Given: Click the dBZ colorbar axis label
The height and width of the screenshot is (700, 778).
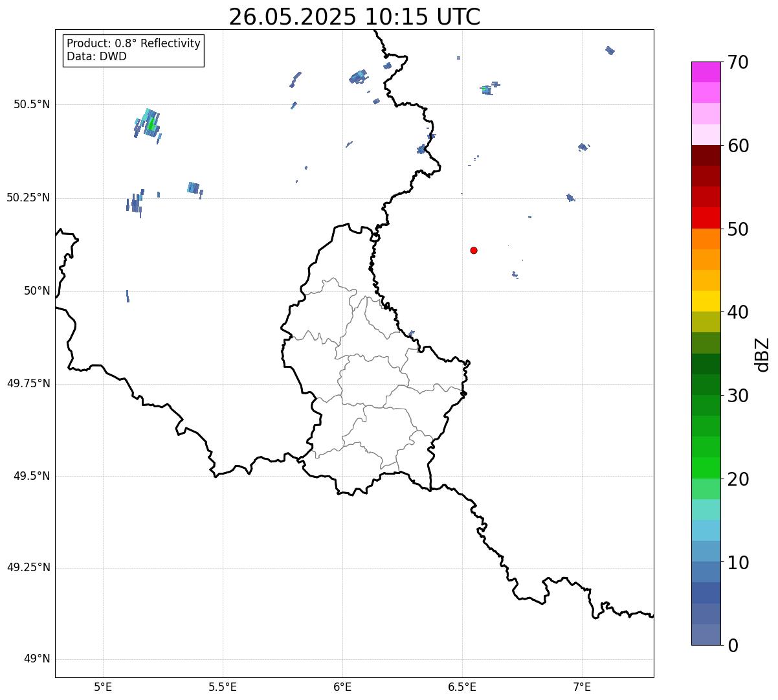Looking at the screenshot, I should point(762,354).
